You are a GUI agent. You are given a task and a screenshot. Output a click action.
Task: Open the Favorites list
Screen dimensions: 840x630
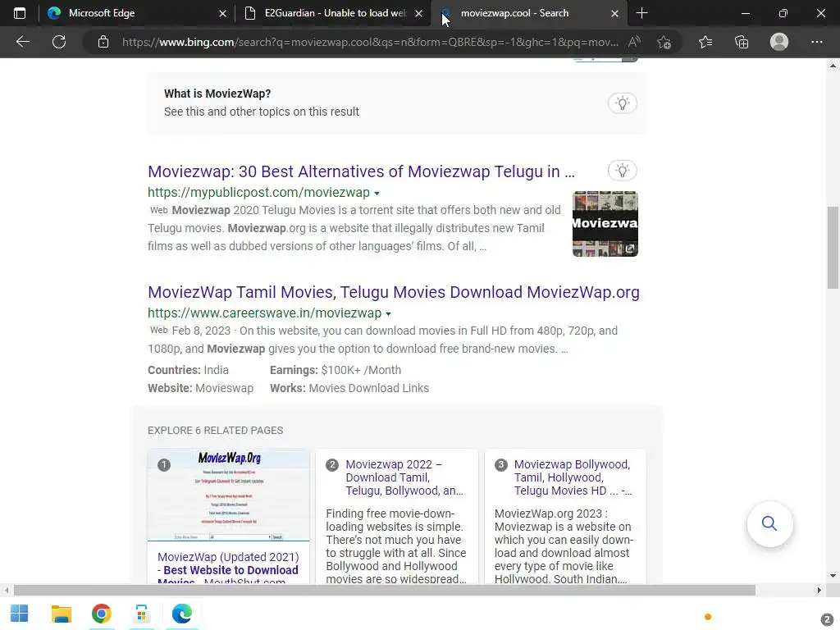click(x=705, y=42)
